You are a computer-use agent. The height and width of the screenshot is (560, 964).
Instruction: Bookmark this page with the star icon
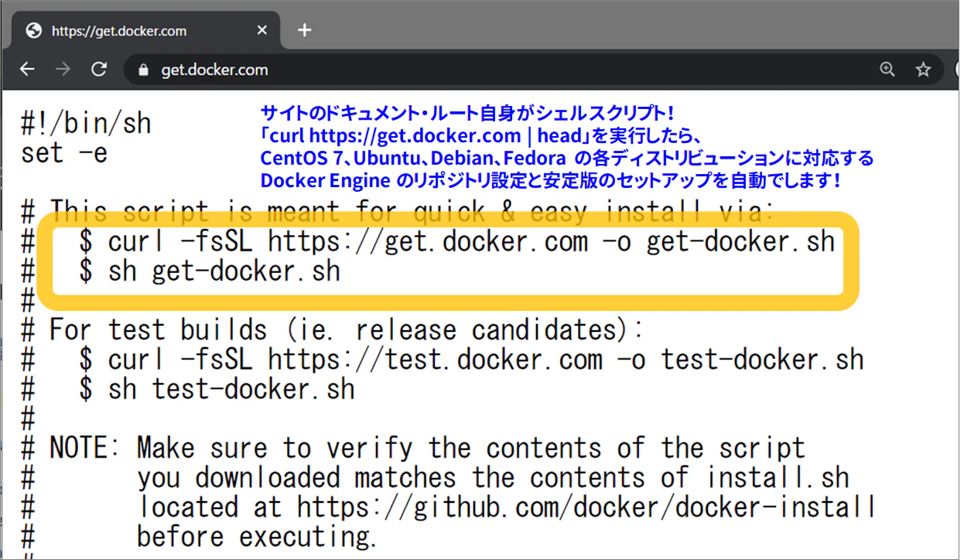point(923,70)
